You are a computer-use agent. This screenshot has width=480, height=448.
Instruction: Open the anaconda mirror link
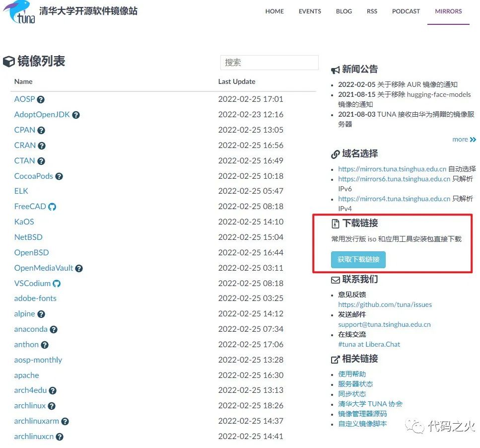pyautogui.click(x=31, y=329)
